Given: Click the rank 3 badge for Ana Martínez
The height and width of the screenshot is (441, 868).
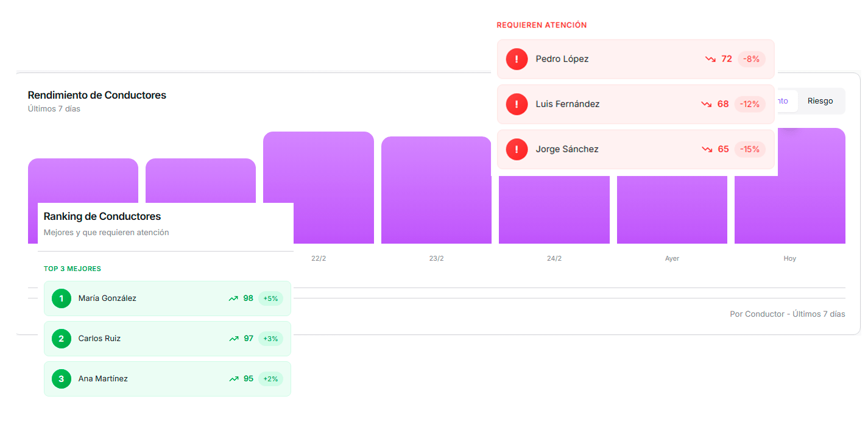Looking at the screenshot, I should tap(62, 379).
